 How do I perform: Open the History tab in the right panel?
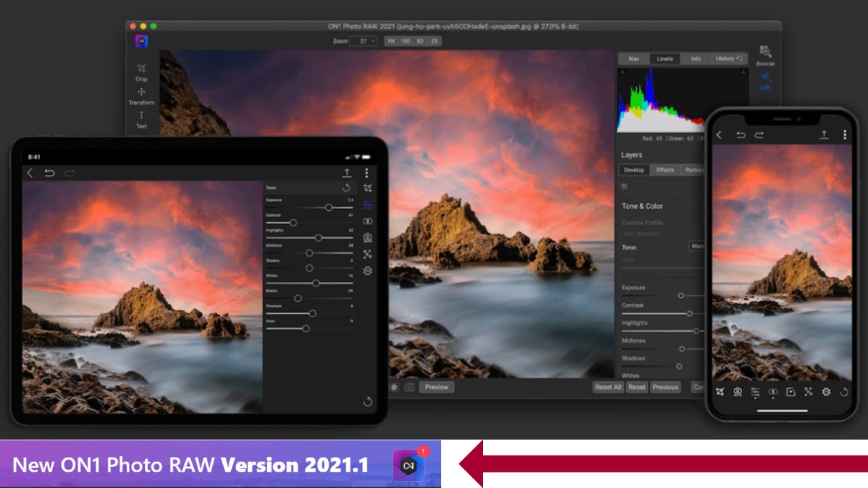[x=724, y=59]
